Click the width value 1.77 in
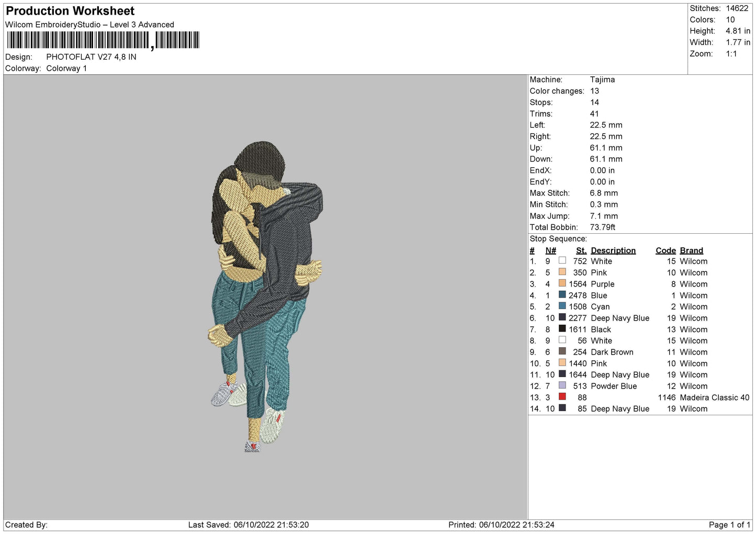The image size is (756, 534). (738, 43)
